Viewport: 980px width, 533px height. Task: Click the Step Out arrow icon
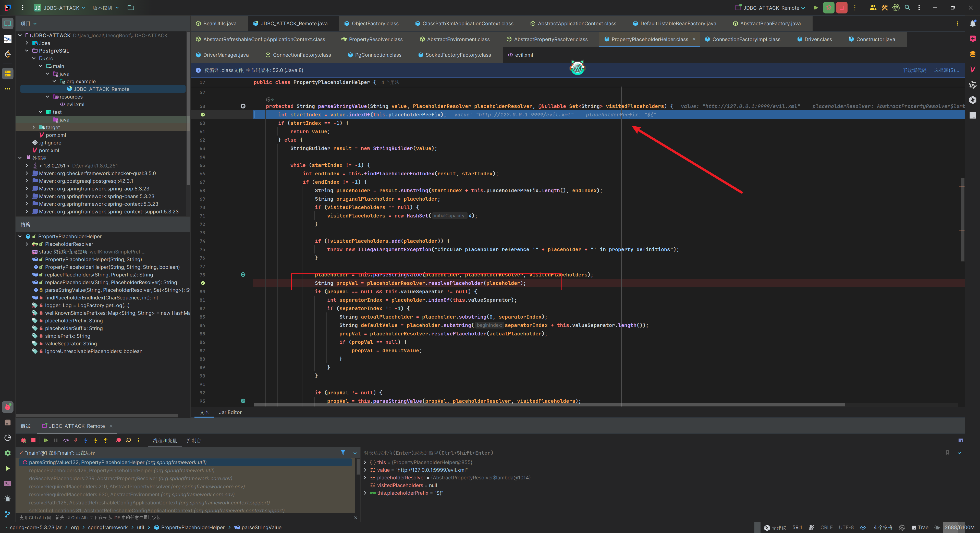click(x=106, y=440)
